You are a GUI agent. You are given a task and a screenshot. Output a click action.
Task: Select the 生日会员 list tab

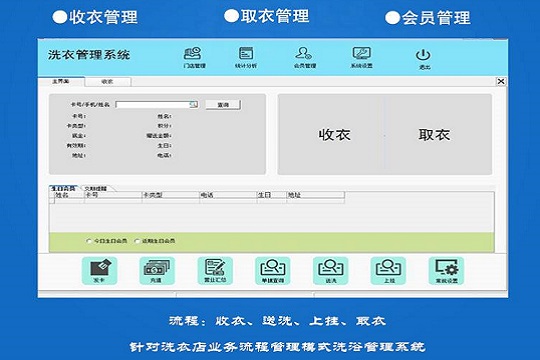point(63,188)
